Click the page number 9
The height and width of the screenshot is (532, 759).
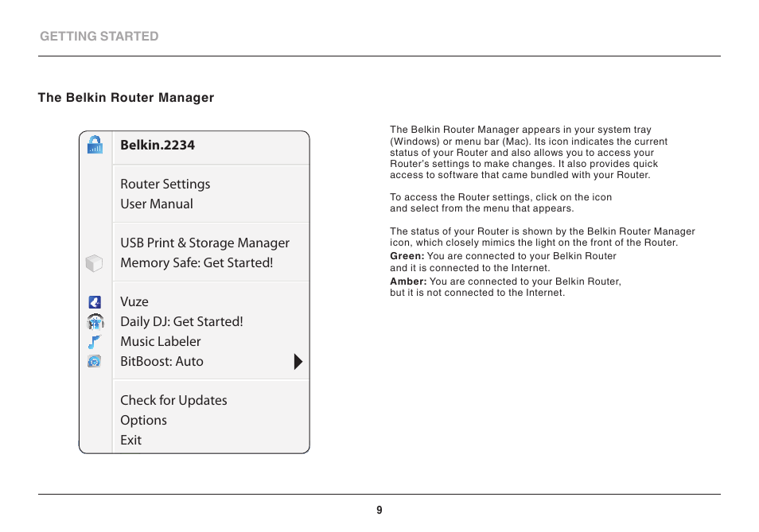coord(379,510)
